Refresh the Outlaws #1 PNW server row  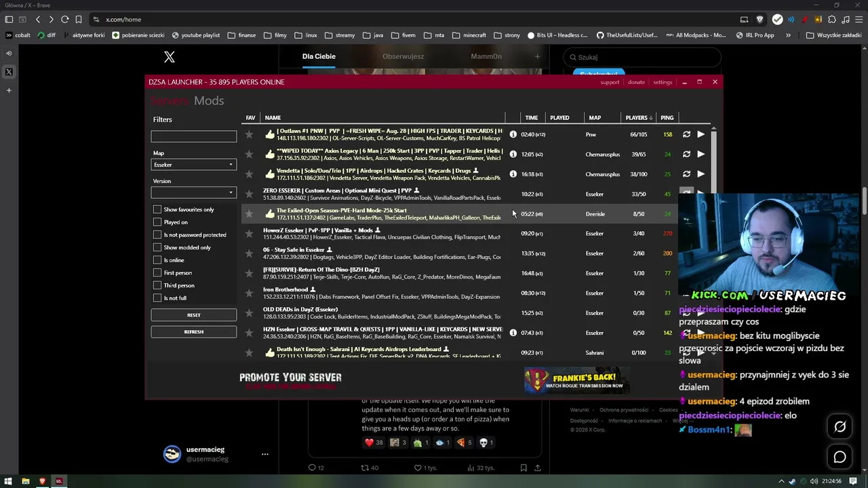(686, 134)
